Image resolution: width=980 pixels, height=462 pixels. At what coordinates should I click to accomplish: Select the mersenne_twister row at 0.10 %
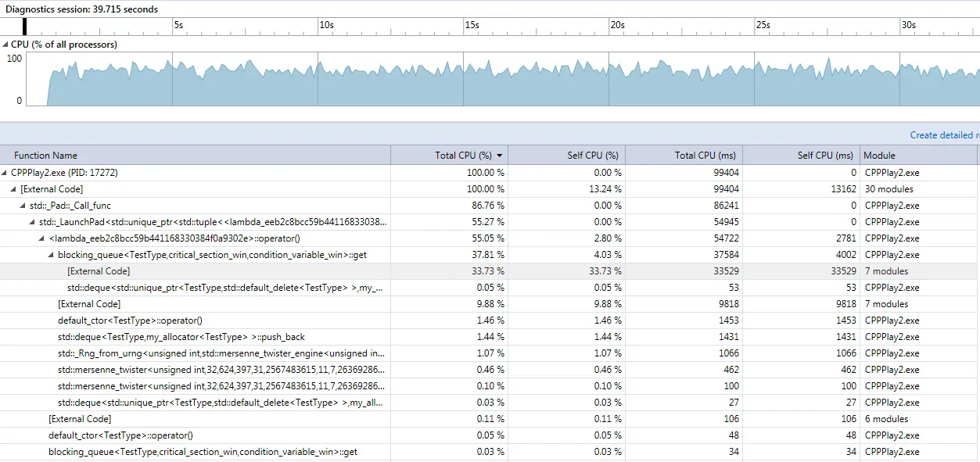[x=490, y=385]
